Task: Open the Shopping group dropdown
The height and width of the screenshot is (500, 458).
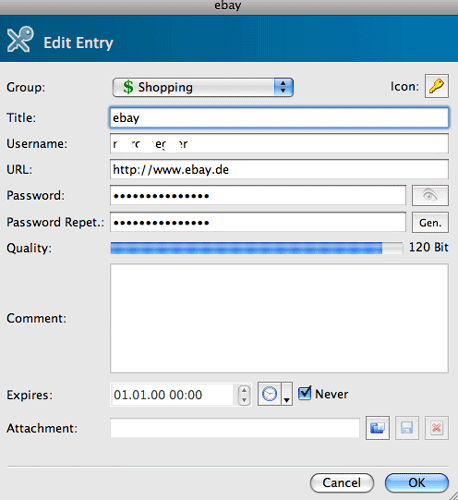Action: (203, 87)
